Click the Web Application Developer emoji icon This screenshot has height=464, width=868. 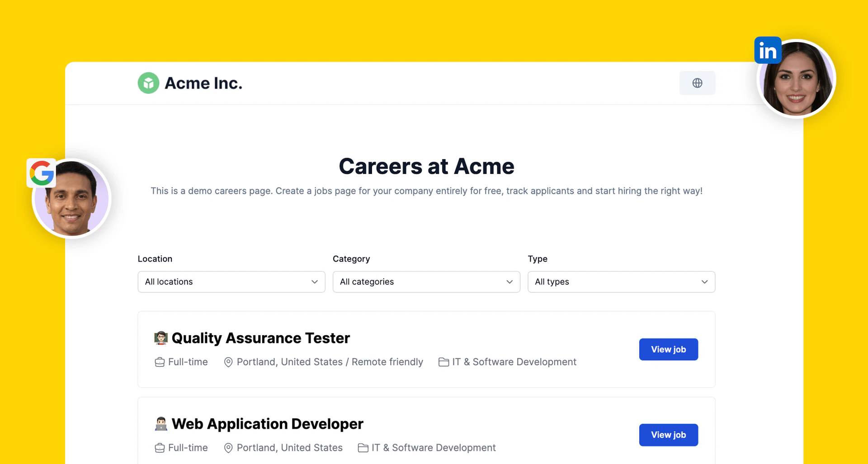161,424
